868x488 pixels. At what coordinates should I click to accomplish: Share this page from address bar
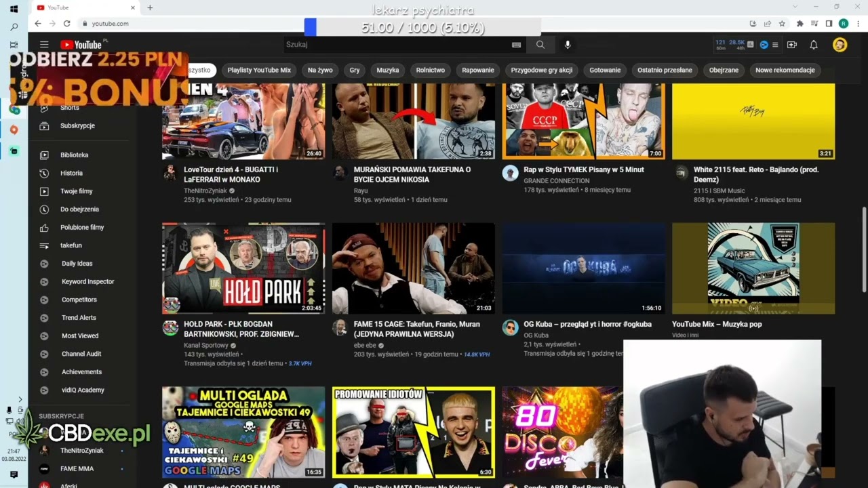767,23
